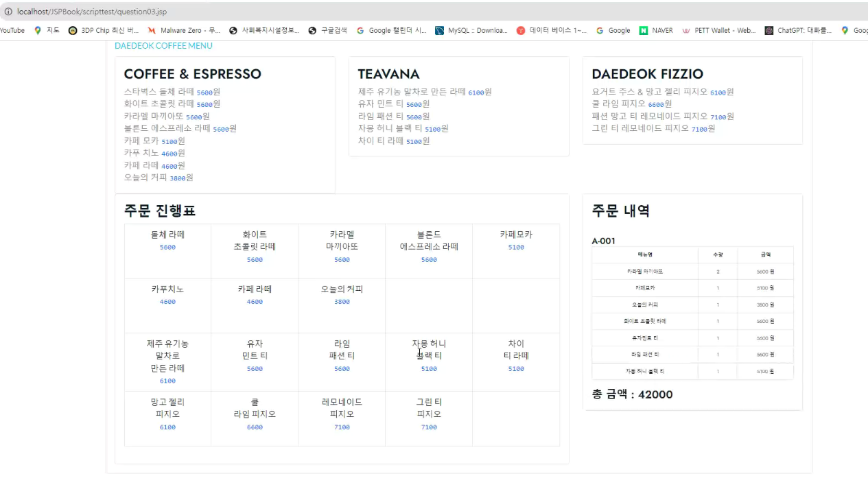The height and width of the screenshot is (500, 868).
Task: Open the Google 캘린더 bookmark
Action: (391, 30)
